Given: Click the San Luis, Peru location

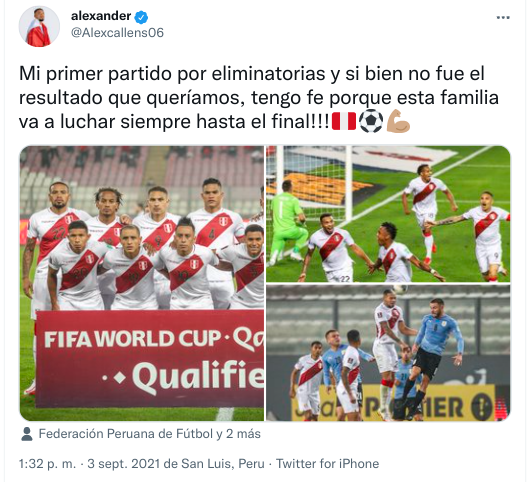Looking at the screenshot, I should click(x=223, y=464).
